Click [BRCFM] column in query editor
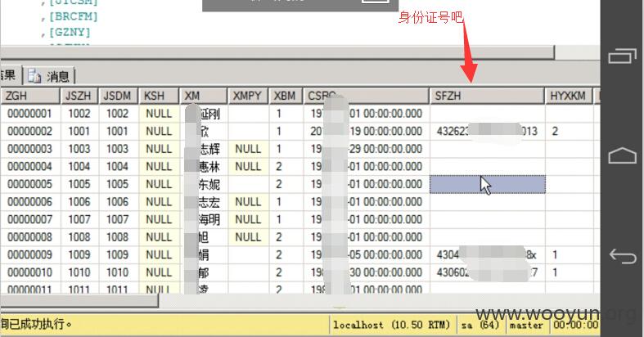 coord(74,17)
